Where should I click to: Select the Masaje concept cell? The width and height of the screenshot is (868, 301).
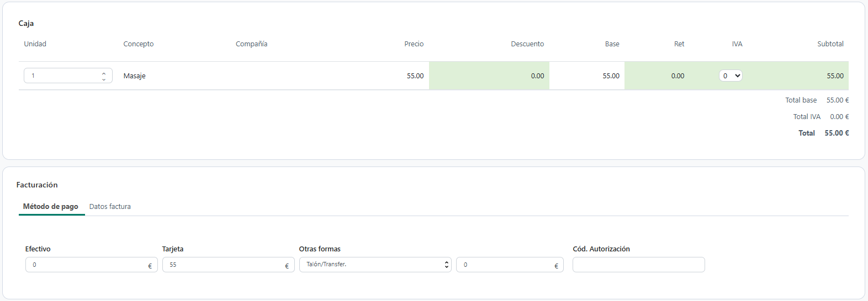pyautogui.click(x=135, y=76)
